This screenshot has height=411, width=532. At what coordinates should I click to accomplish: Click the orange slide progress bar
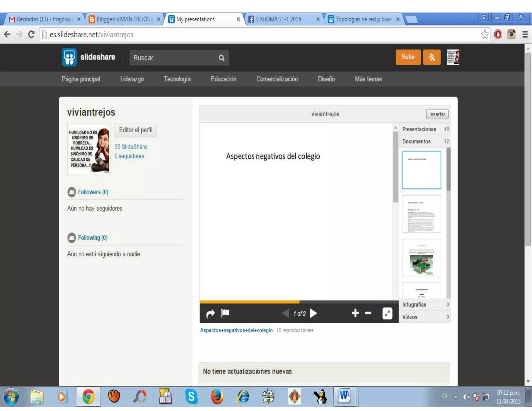(x=249, y=302)
